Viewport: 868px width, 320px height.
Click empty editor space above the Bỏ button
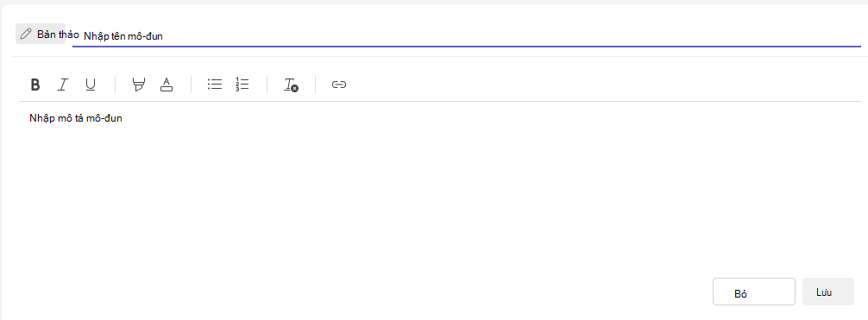[x=754, y=243]
